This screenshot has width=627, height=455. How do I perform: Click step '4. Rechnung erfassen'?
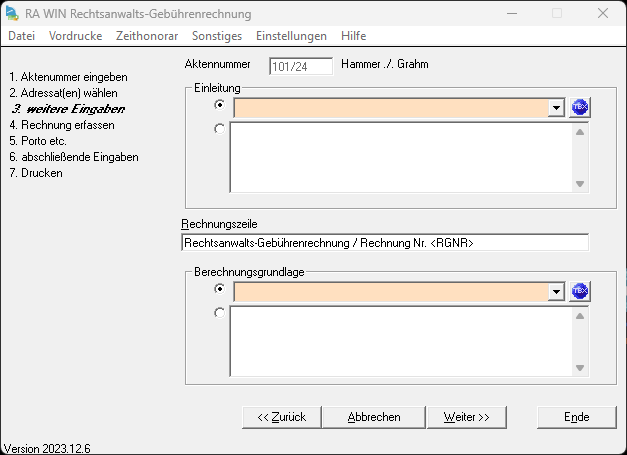pyautogui.click(x=62, y=125)
